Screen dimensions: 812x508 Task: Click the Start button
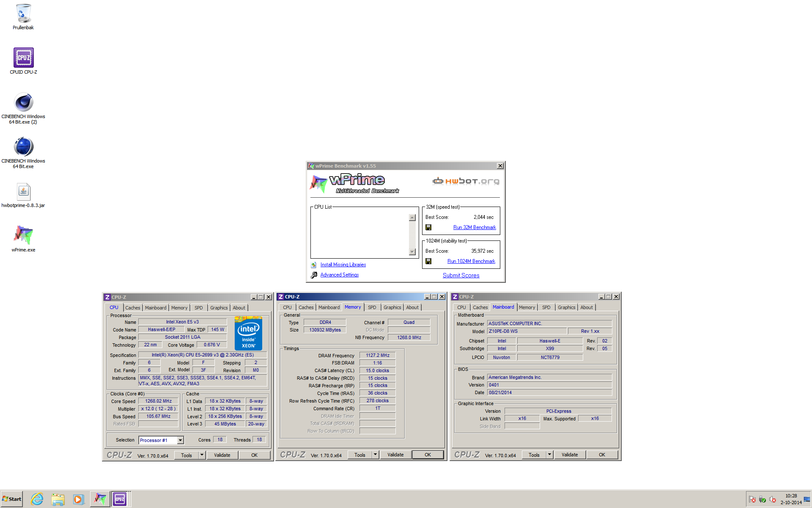point(12,499)
